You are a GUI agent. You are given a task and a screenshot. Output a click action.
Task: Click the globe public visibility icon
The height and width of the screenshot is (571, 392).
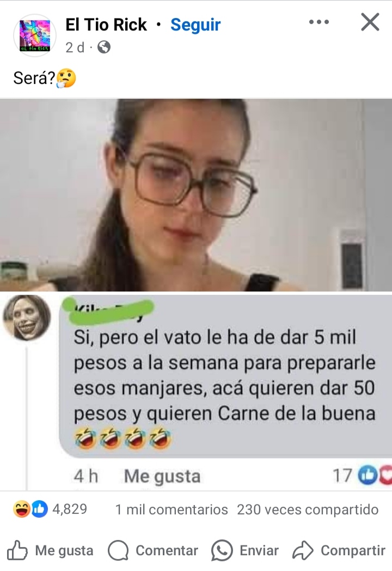(104, 47)
